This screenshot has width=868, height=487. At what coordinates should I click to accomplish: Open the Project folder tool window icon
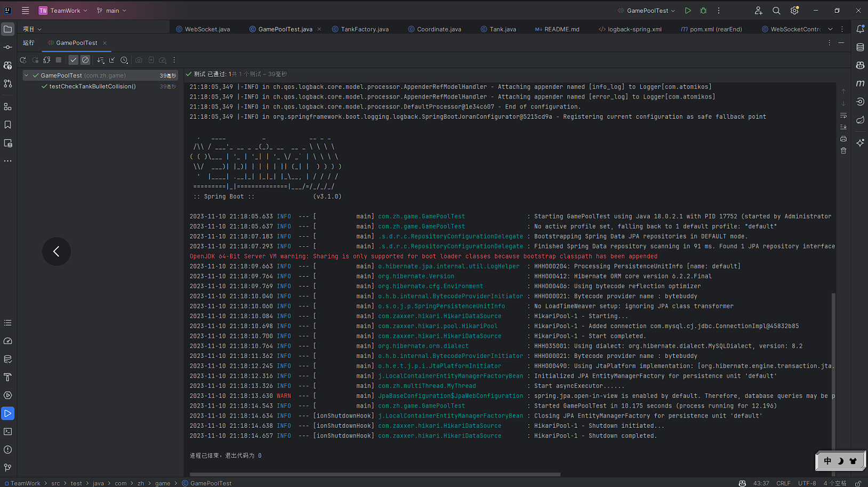click(x=8, y=29)
